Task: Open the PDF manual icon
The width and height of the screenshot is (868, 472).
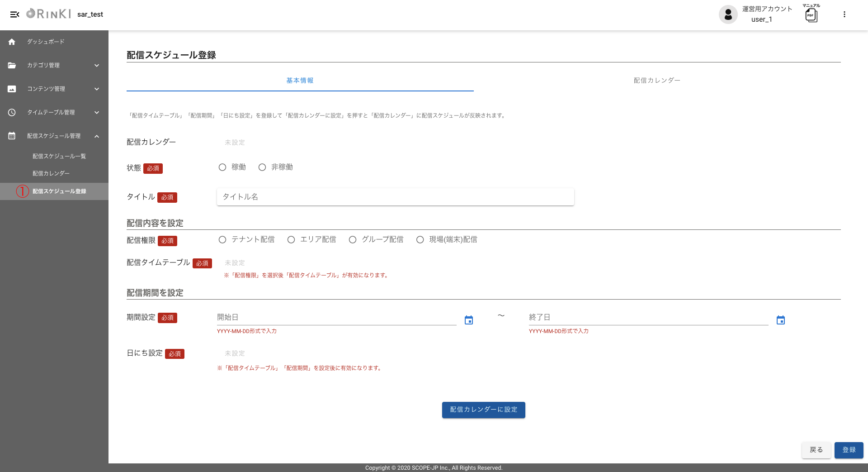Action: [811, 15]
